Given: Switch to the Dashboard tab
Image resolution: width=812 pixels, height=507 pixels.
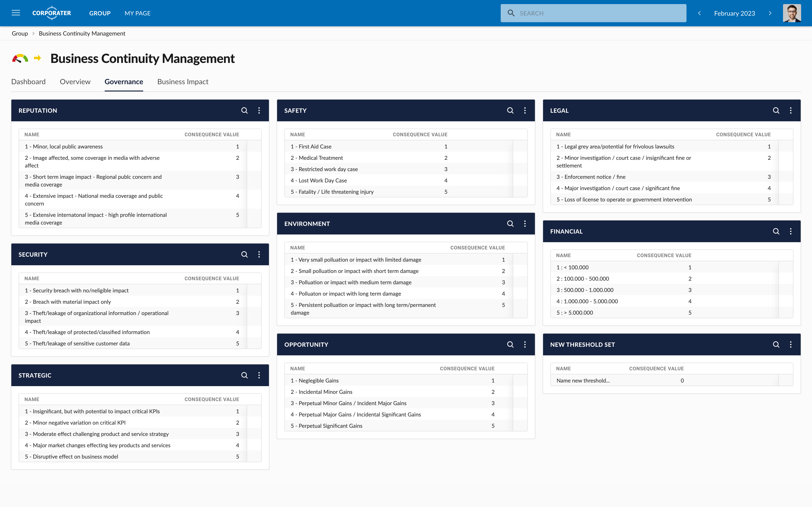Looking at the screenshot, I should coord(29,81).
